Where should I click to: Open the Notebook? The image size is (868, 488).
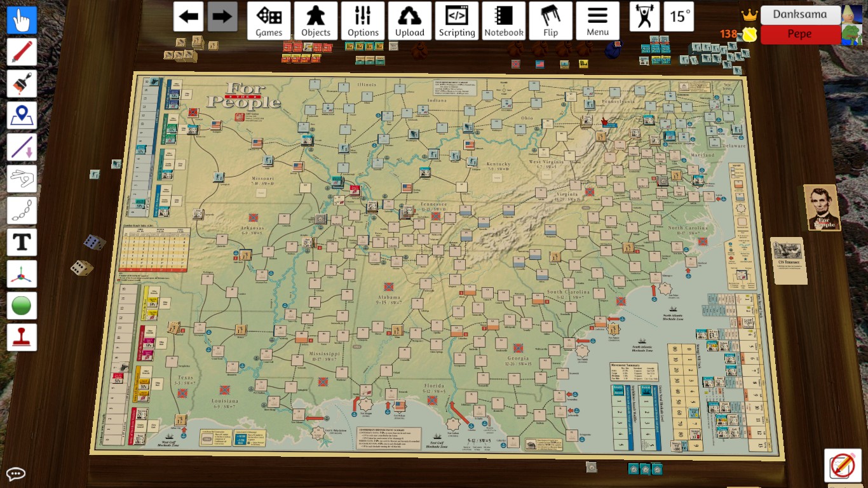[504, 21]
